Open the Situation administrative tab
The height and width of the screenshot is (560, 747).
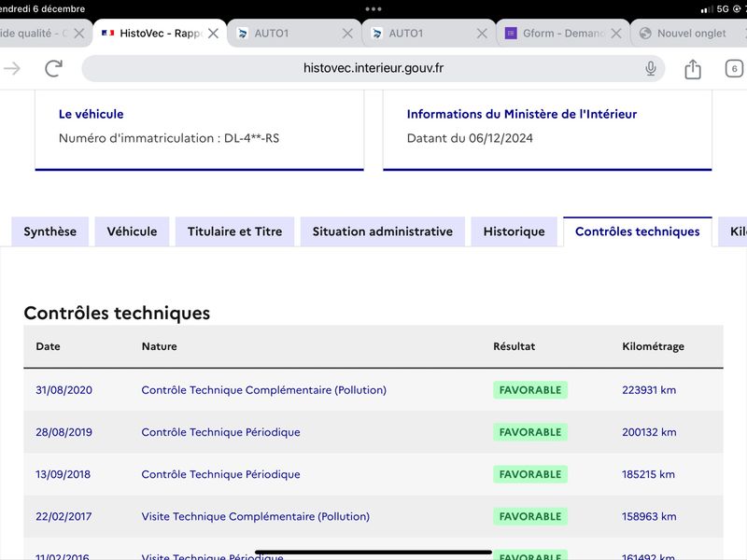click(x=383, y=231)
